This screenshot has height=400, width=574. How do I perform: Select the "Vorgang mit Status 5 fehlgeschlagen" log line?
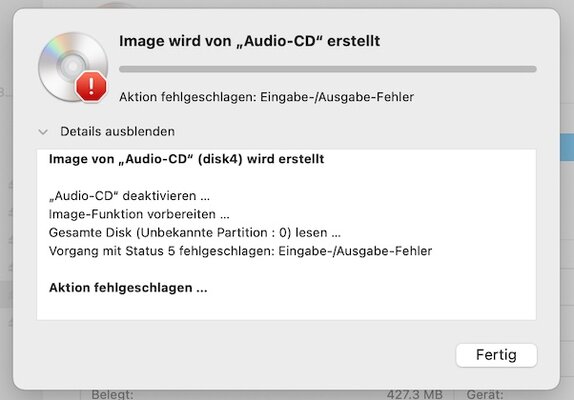tap(241, 251)
